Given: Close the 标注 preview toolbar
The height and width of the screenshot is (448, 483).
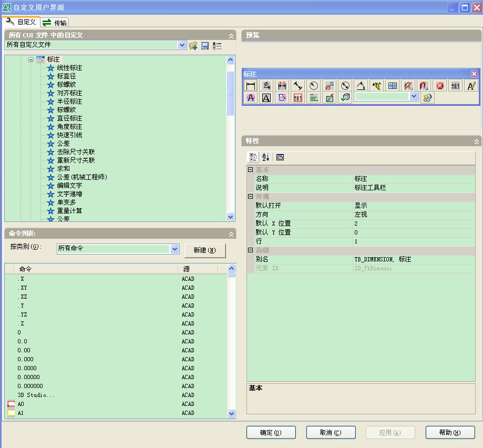Looking at the screenshot, I should 475,74.
